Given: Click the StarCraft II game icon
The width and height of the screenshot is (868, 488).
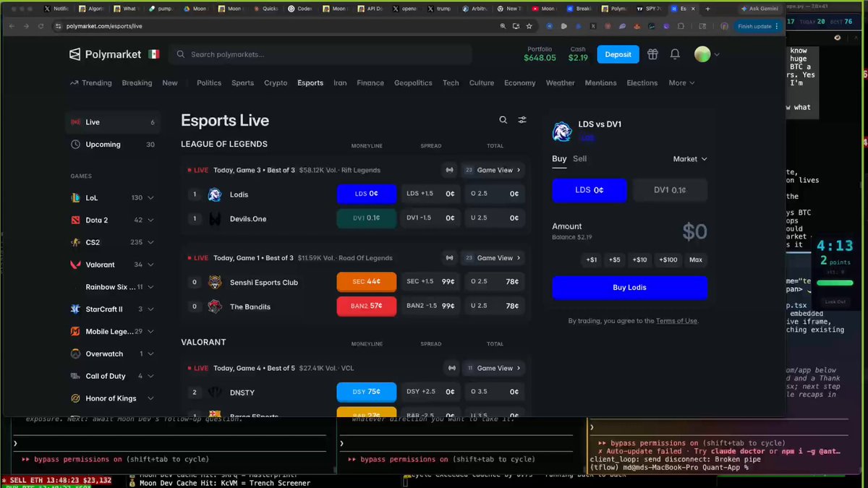Looking at the screenshot, I should coord(75,309).
